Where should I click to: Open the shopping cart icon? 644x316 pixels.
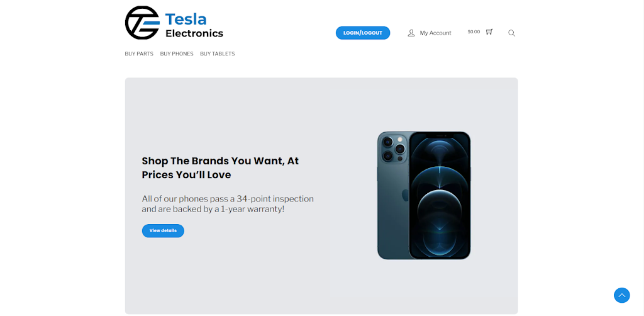coord(489,31)
